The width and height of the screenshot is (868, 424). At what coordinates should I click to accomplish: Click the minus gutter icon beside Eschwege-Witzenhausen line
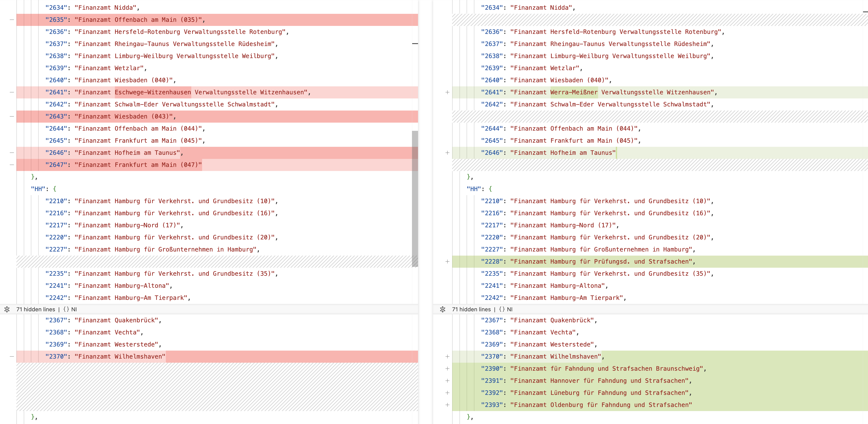pyautogui.click(x=12, y=92)
